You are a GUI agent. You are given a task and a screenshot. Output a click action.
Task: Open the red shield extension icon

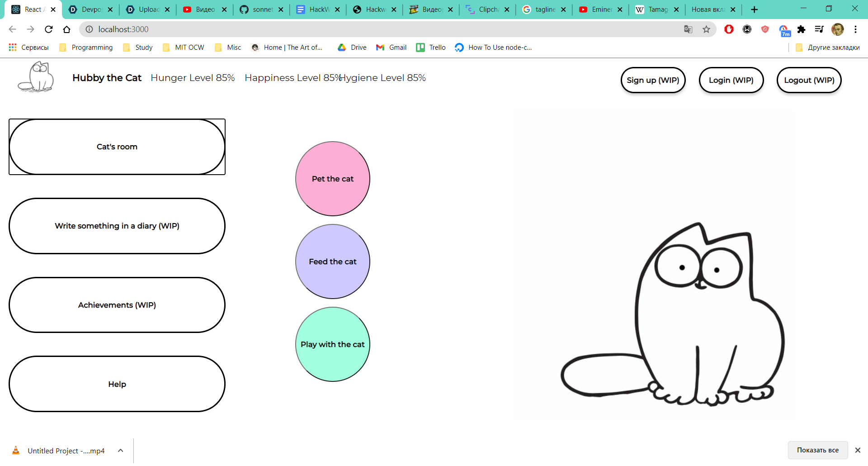click(x=765, y=29)
